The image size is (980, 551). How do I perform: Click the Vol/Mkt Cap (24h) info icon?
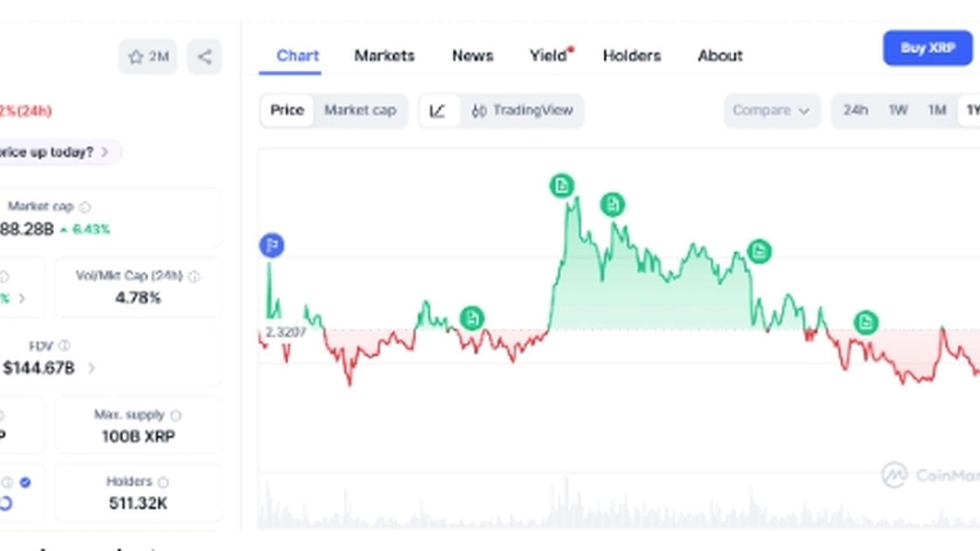point(194,277)
